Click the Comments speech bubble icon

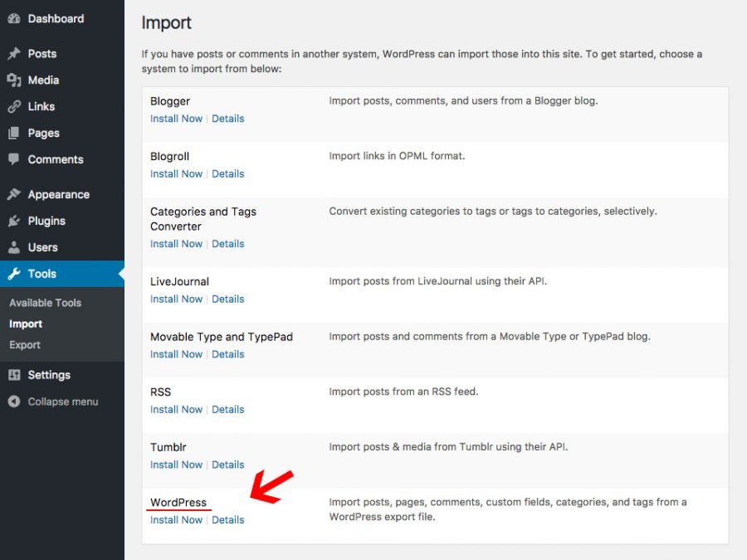[x=14, y=159]
